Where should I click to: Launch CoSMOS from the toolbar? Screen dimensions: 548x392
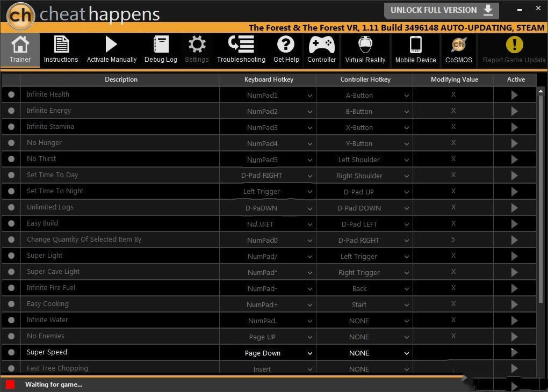tap(458, 49)
